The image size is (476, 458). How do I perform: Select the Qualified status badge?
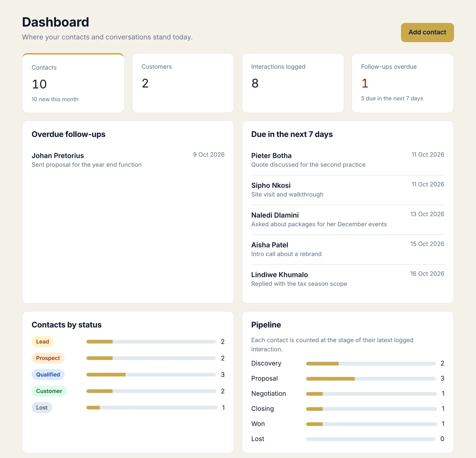[x=48, y=375]
